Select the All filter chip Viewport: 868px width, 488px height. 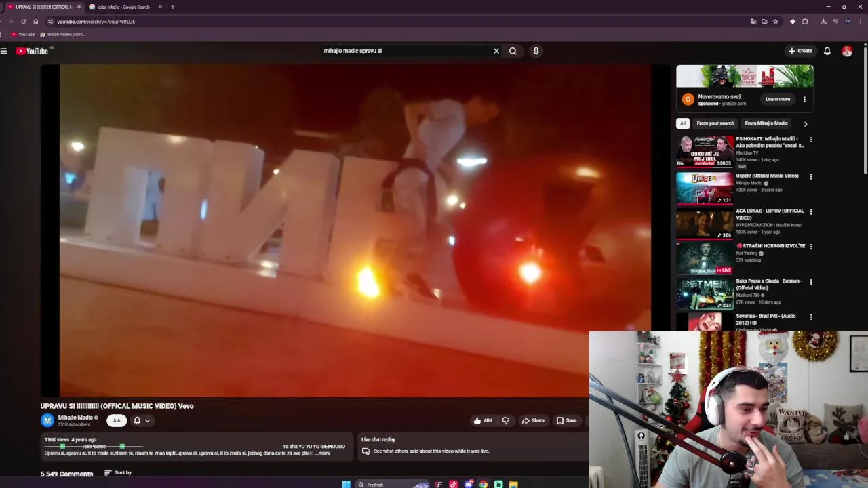(683, 123)
